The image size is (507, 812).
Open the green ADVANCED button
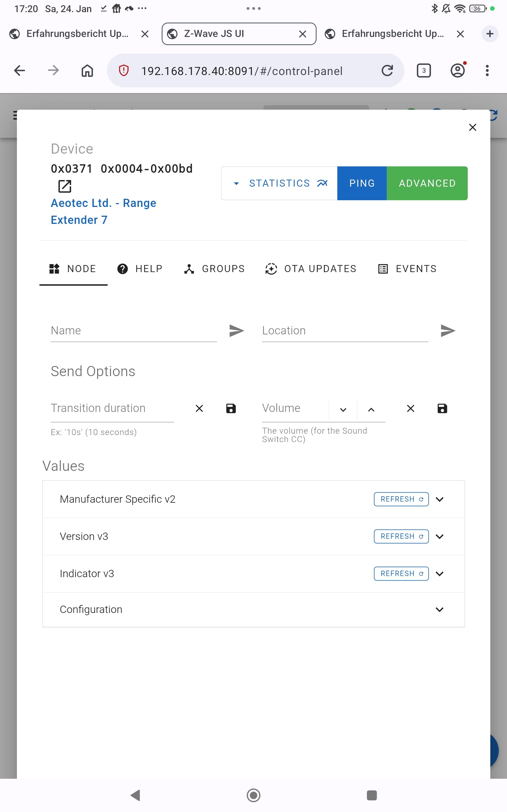427,183
